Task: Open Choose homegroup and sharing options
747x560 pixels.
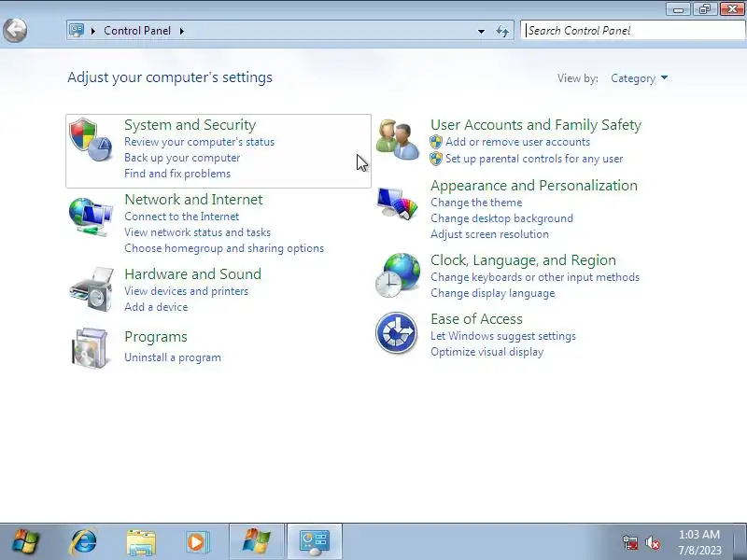Action: point(224,248)
